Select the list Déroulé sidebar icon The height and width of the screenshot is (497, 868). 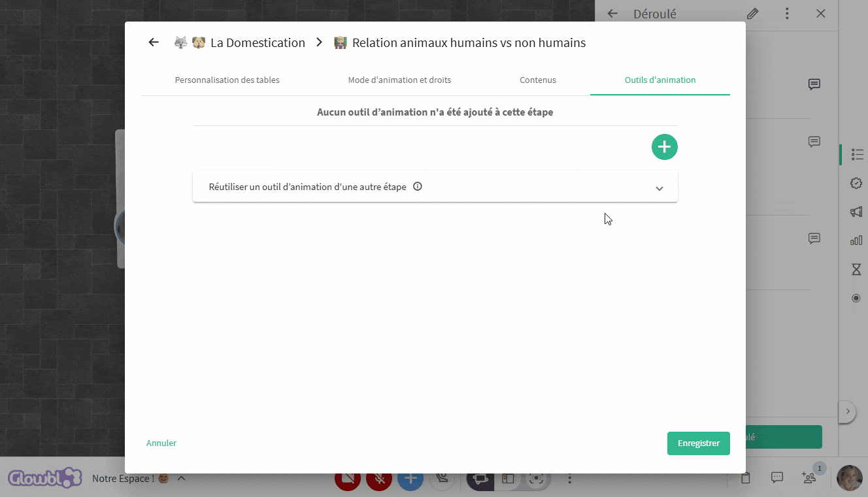(857, 154)
